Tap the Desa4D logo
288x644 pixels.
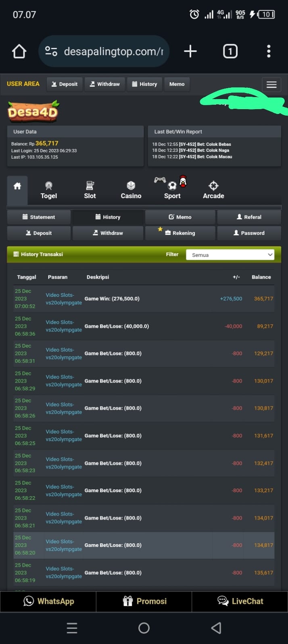[x=33, y=111]
